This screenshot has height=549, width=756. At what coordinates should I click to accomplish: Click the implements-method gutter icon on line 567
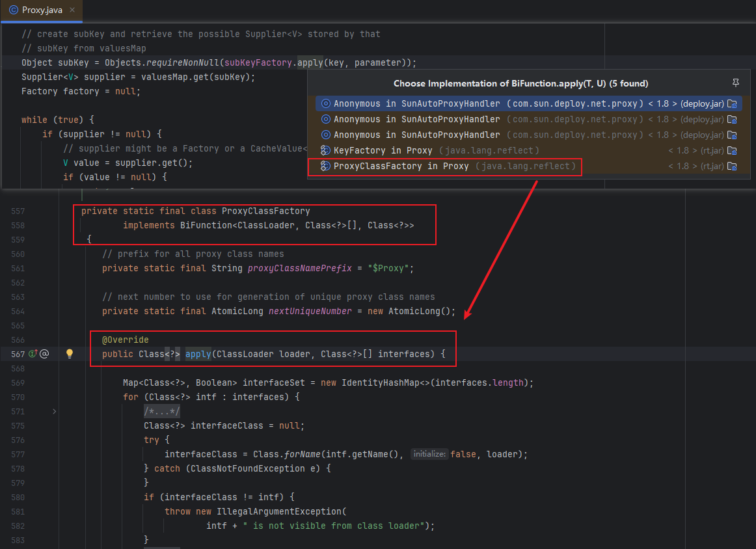[33, 355]
